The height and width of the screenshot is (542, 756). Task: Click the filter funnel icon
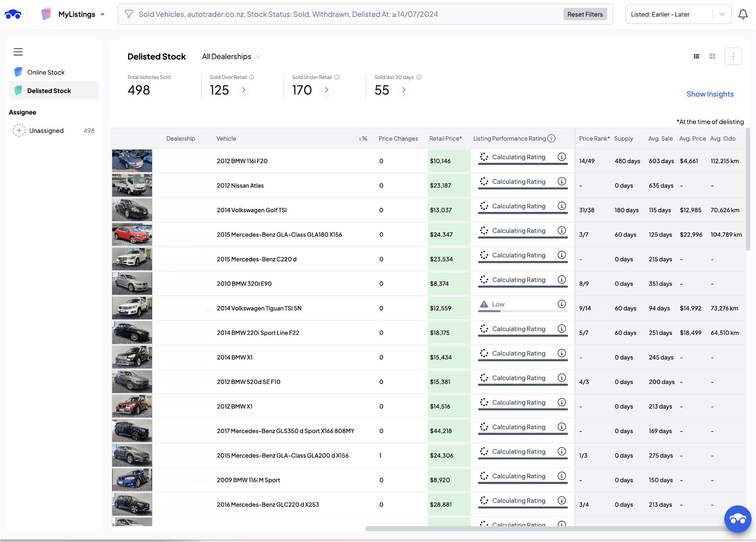[x=129, y=14]
